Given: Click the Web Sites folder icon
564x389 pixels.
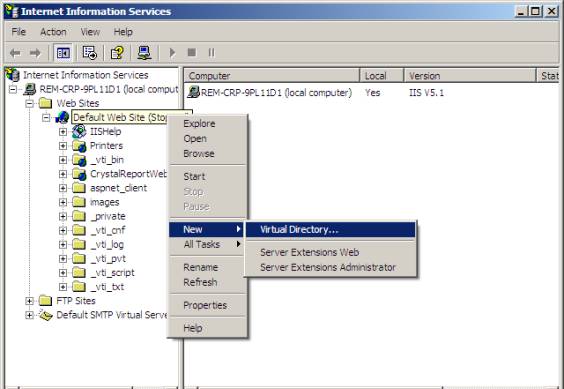Looking at the screenshot, I should [x=45, y=103].
